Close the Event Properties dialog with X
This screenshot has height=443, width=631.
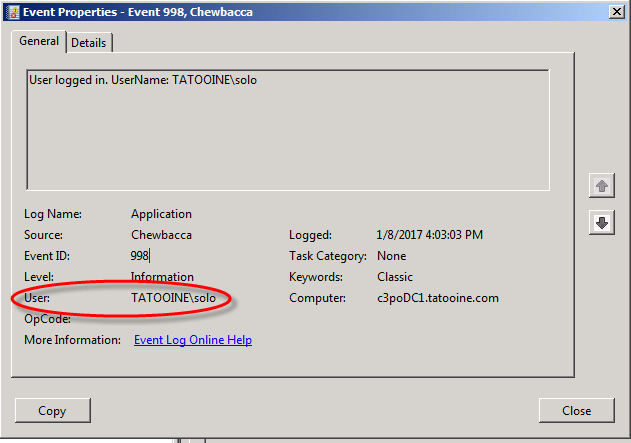coord(617,12)
